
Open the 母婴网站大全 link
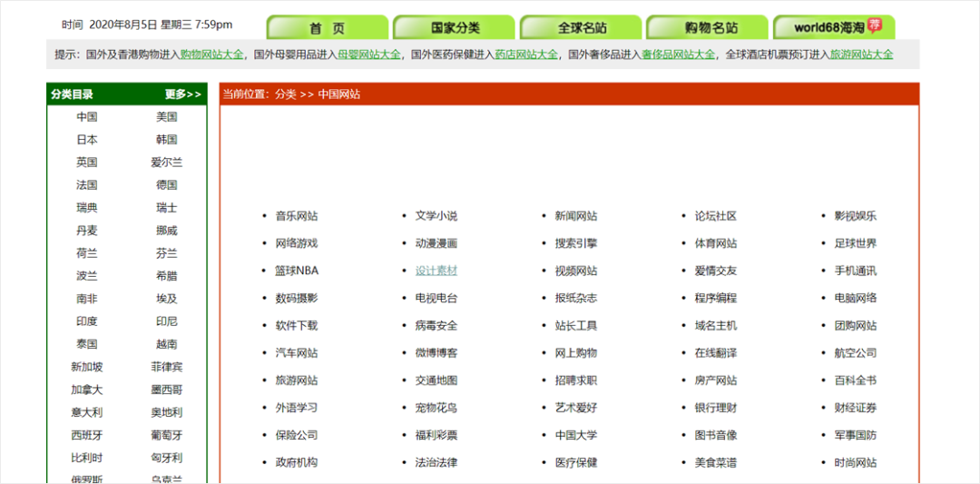pyautogui.click(x=369, y=54)
